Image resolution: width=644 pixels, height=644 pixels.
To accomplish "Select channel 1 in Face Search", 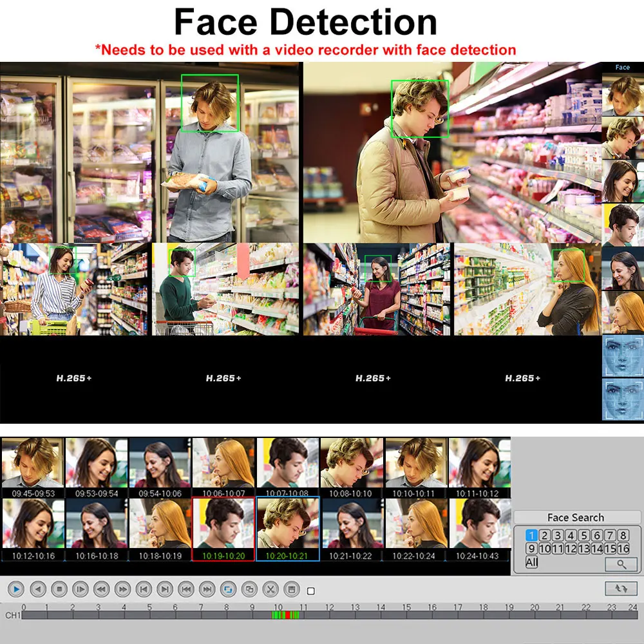I will point(531,535).
